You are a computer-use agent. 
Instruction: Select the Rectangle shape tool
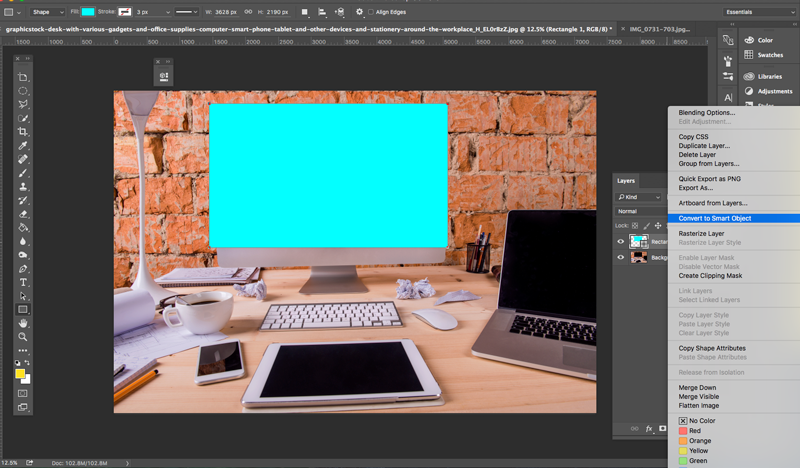pos(23,309)
